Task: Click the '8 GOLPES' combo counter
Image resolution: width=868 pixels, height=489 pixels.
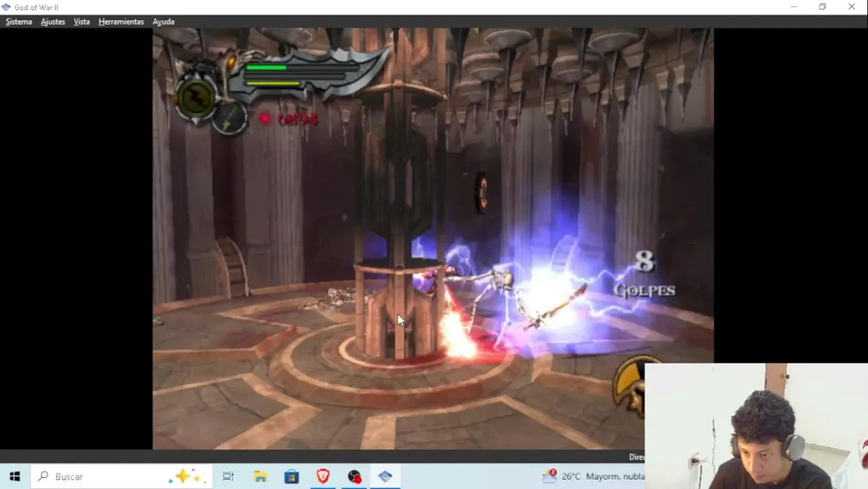Action: [x=644, y=274]
